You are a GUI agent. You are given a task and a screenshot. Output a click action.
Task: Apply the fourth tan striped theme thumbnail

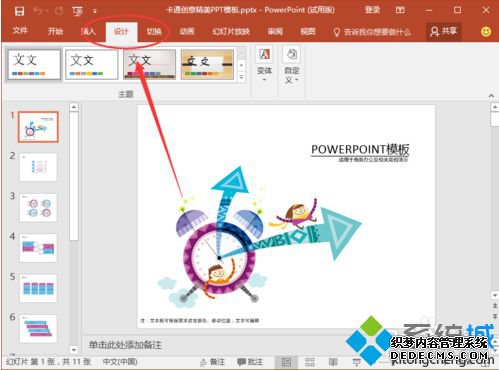tap(207, 64)
